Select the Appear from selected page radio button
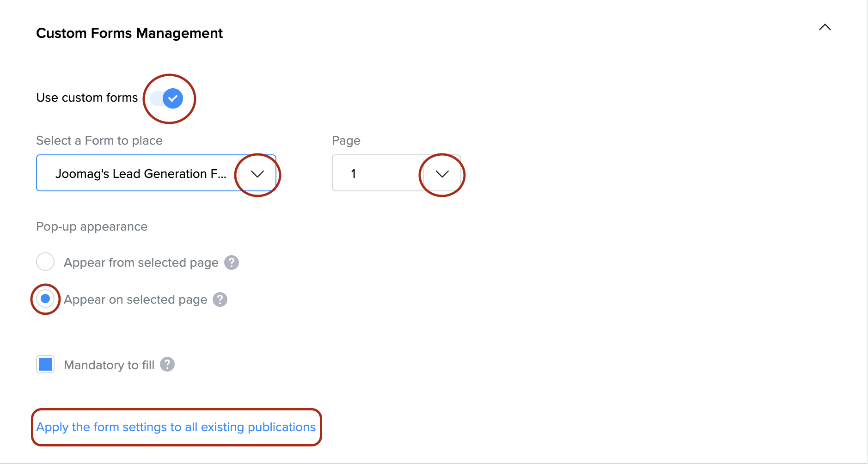This screenshot has height=464, width=868. (45, 262)
